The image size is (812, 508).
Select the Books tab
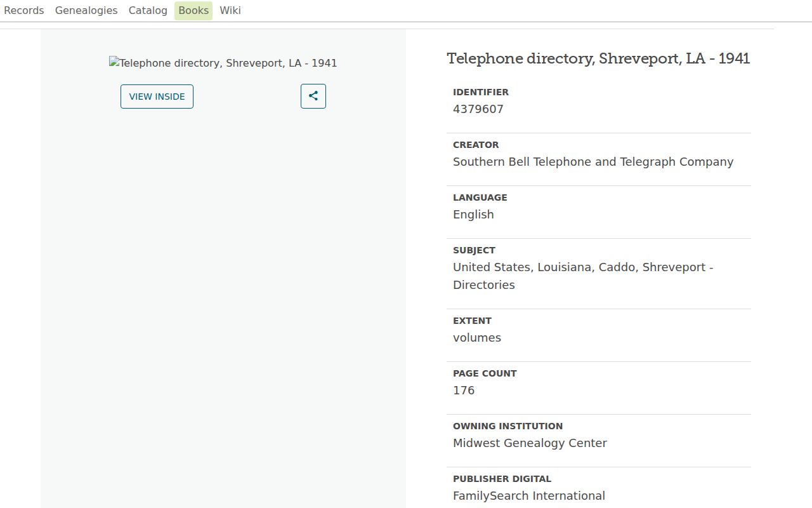(193, 10)
